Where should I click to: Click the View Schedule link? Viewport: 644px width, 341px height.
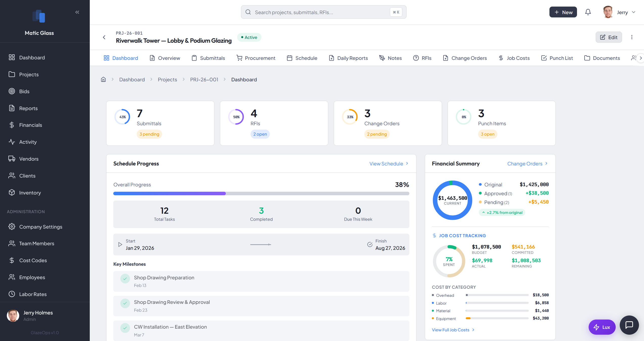pos(387,163)
